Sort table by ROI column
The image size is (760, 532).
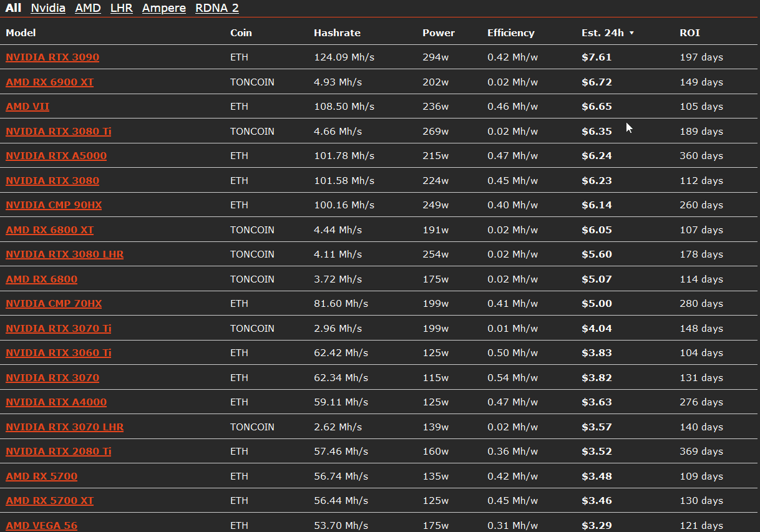[689, 32]
